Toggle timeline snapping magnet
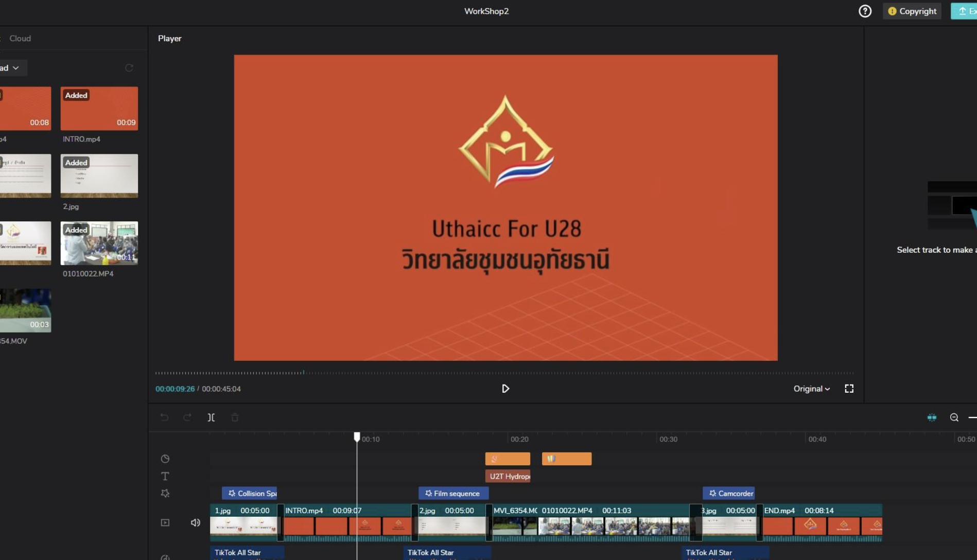The width and height of the screenshot is (977, 560). coord(932,417)
